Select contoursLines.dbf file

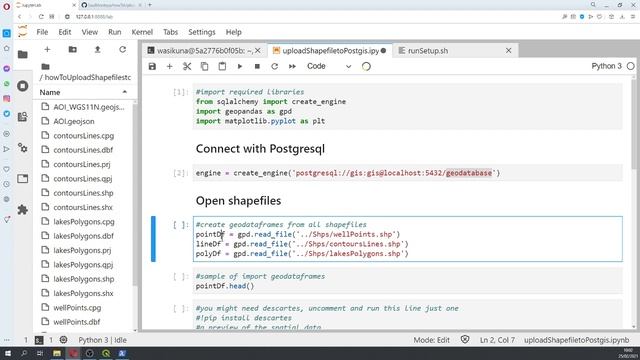pyautogui.click(x=84, y=150)
